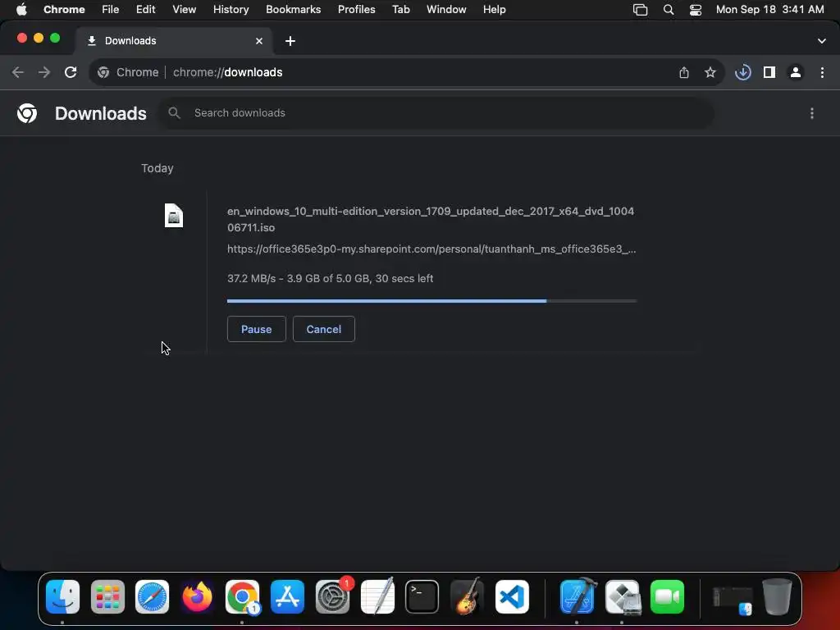This screenshot has width=840, height=630.
Task: Click the Chrome logo beside Downloads title
Action: point(27,113)
